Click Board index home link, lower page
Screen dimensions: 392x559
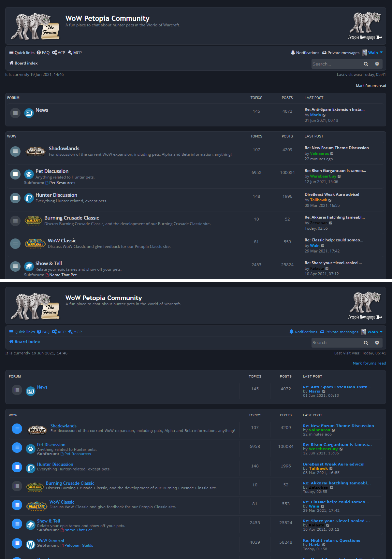(24, 342)
